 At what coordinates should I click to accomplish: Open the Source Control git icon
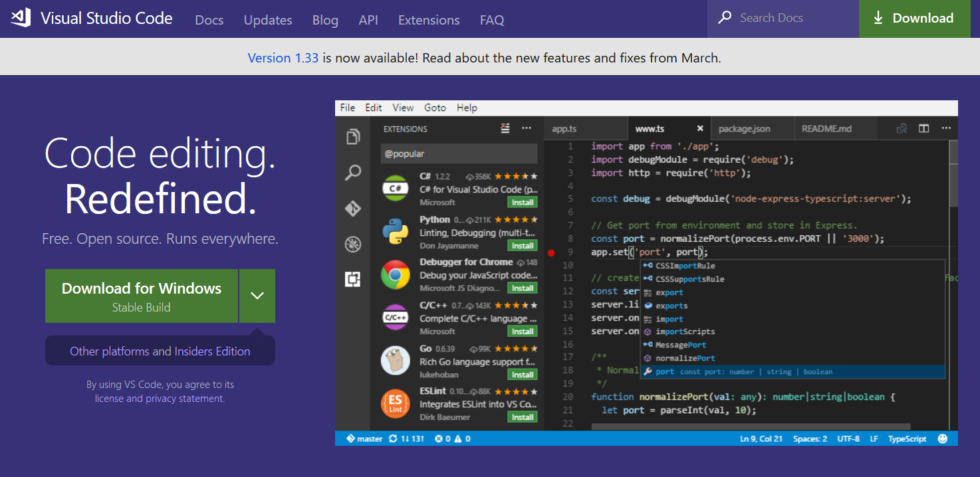[x=353, y=209]
